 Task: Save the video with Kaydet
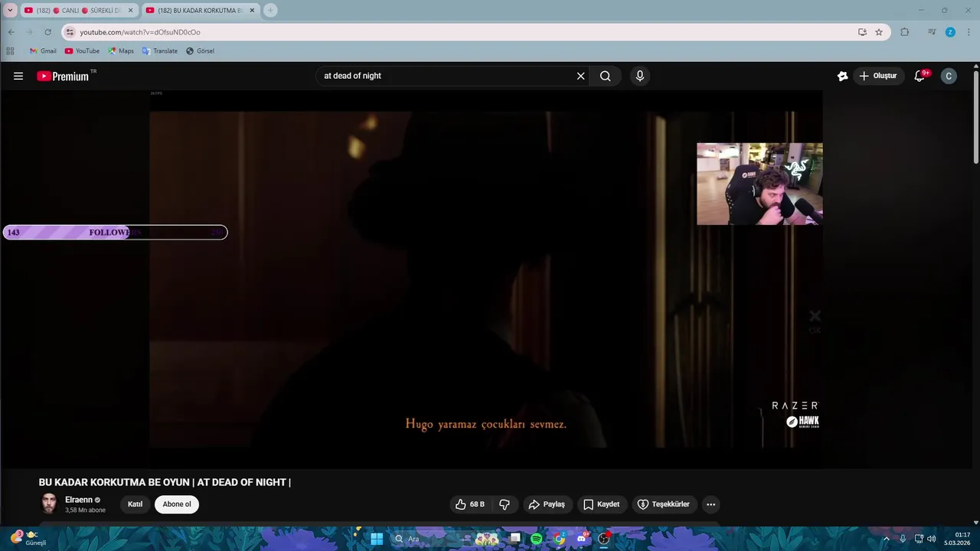[x=602, y=504]
